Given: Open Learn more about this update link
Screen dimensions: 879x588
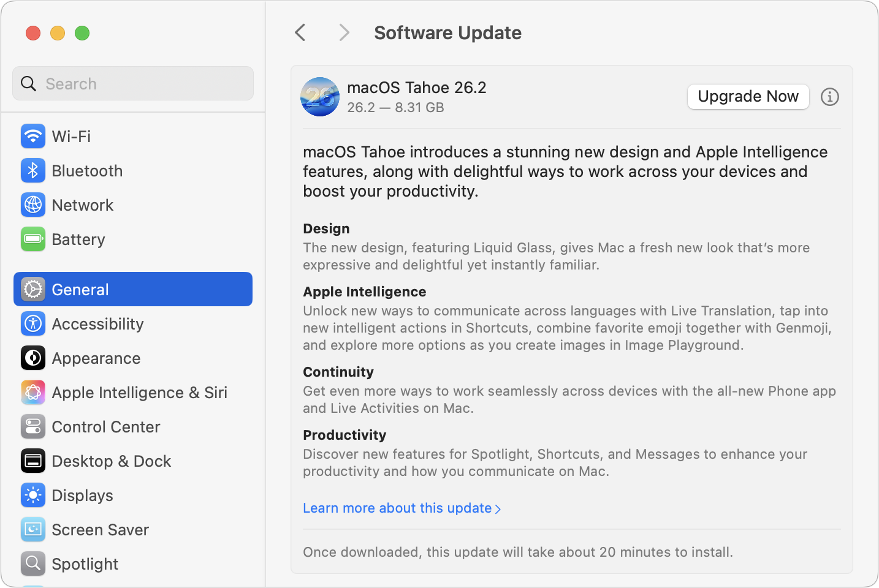Looking at the screenshot, I should click(x=401, y=508).
